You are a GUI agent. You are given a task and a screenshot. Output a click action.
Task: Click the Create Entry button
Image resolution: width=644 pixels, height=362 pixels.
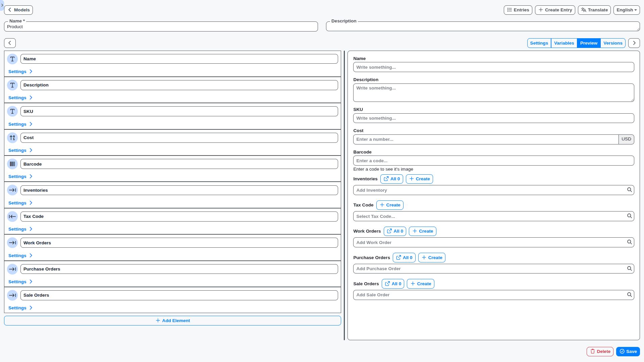click(x=555, y=10)
